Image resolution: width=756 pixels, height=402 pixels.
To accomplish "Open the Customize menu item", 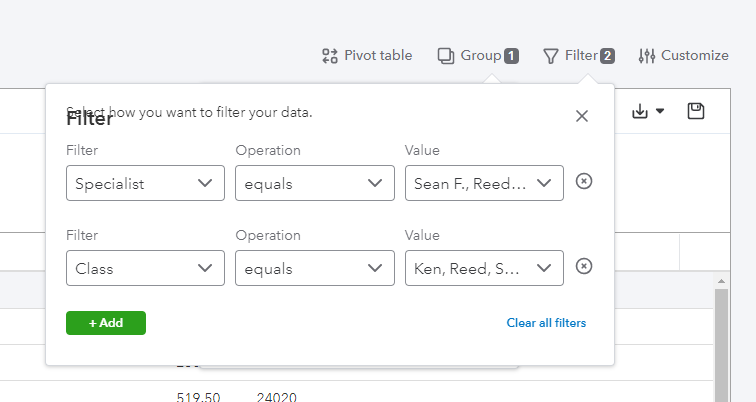I will 694,56.
